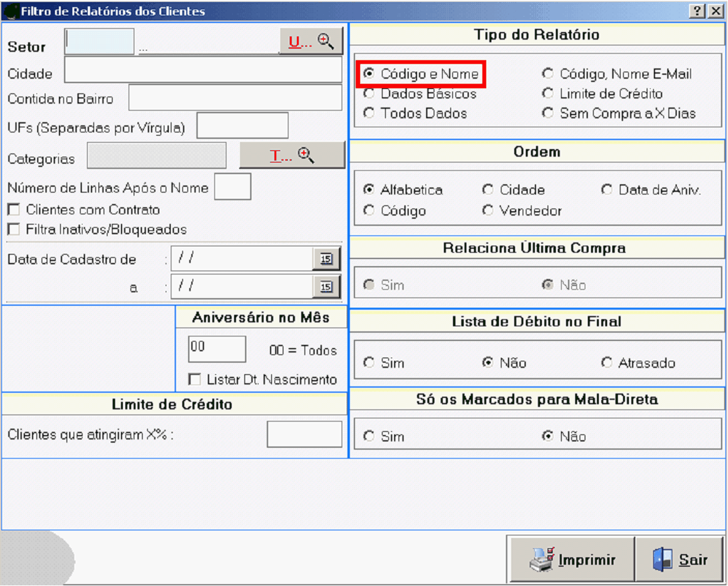Open calendar for Data de Cadastro end
Screen dimensions: 728x586
[326, 287]
